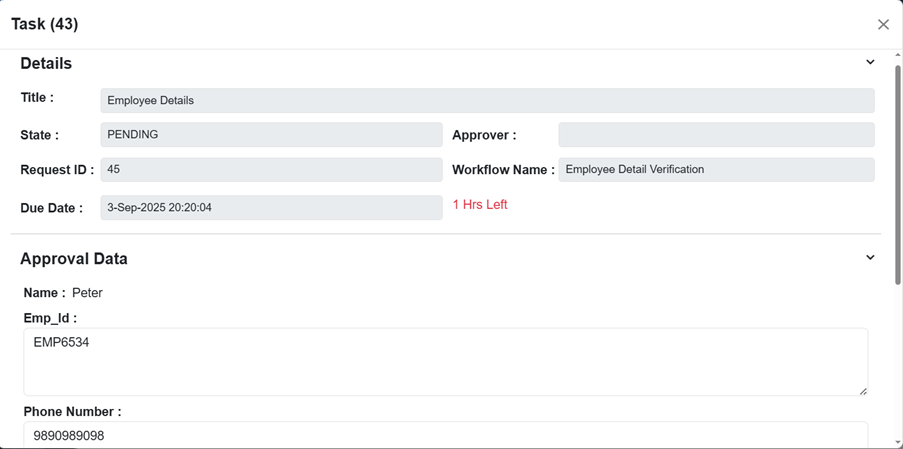Screen dimensions: 903x449
Task: Click the vertical scrollbar thumb
Action: click(x=897, y=170)
